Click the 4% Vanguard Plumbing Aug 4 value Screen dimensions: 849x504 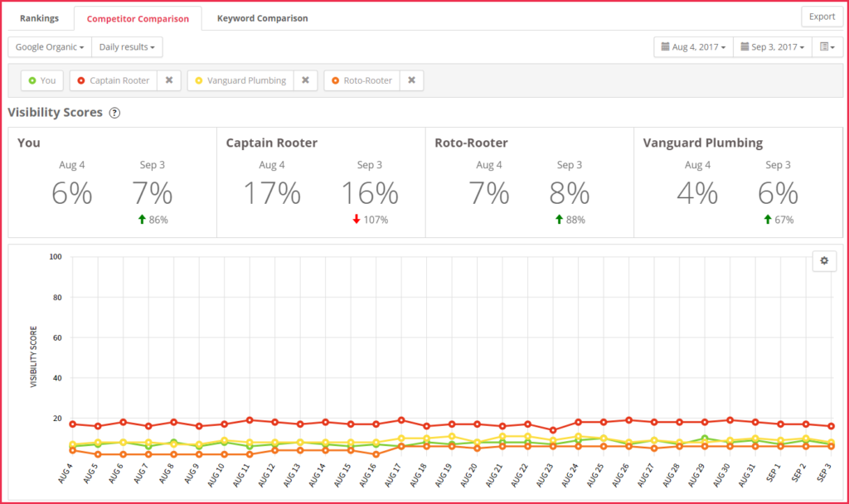[x=697, y=193]
